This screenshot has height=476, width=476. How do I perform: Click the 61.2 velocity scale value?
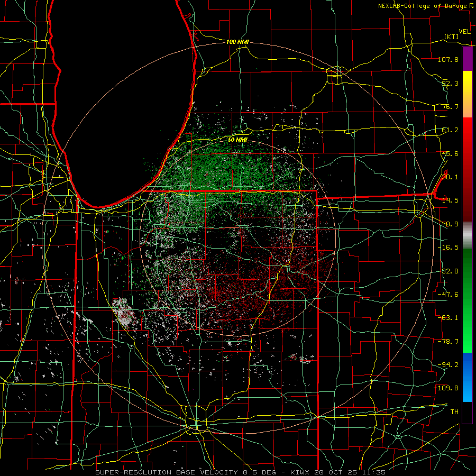click(x=450, y=130)
